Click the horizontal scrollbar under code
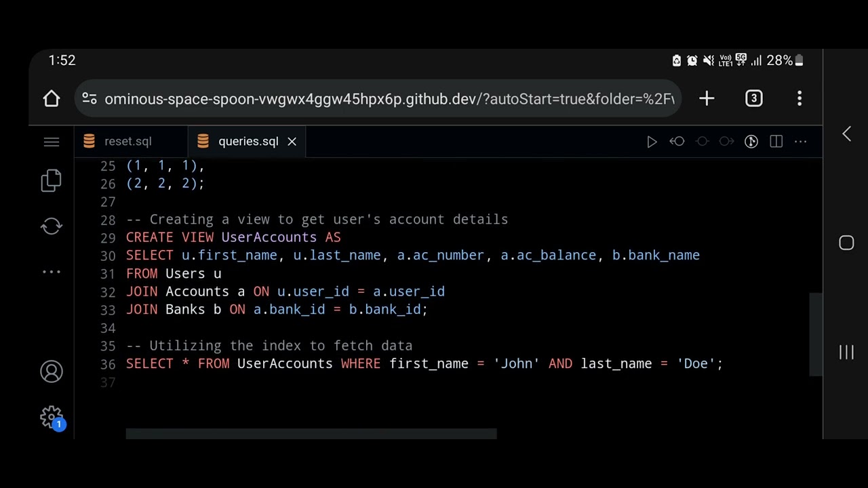This screenshot has height=488, width=868. (x=311, y=434)
